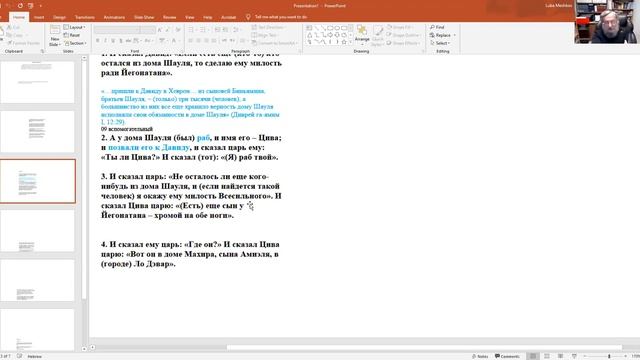Click the redo/repeat icon in Quick Access Toolbar

pyautogui.click(x=20, y=6)
